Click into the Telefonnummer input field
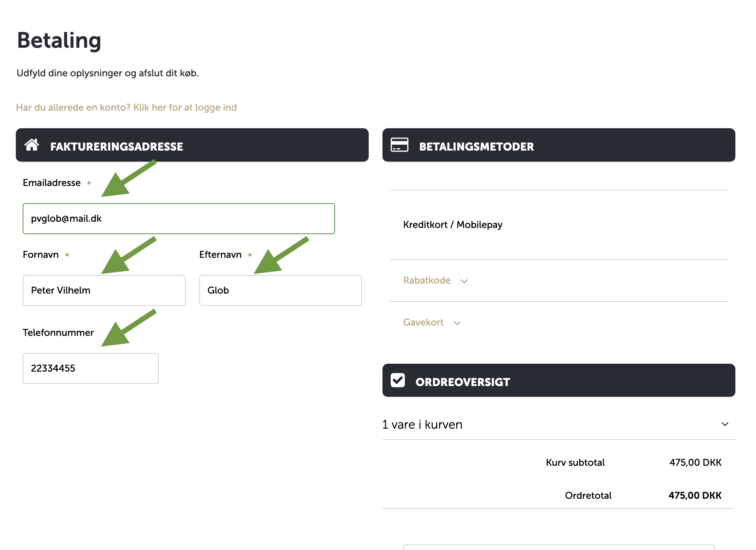The width and height of the screenshot is (756, 550). 90,368
